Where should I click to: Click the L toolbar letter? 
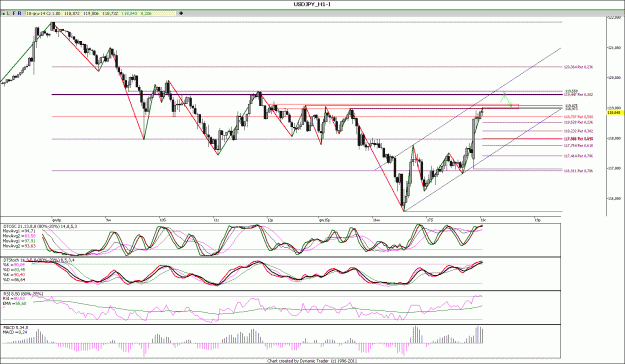click(x=8, y=13)
